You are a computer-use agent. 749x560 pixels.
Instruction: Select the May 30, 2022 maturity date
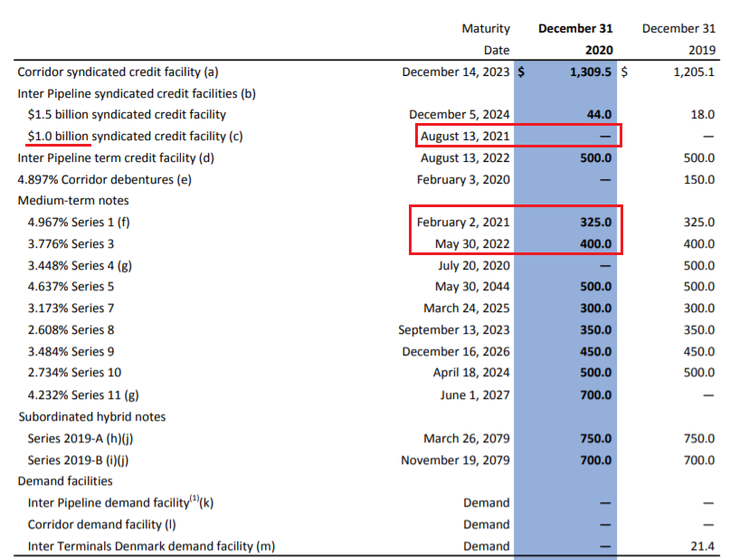tap(472, 244)
